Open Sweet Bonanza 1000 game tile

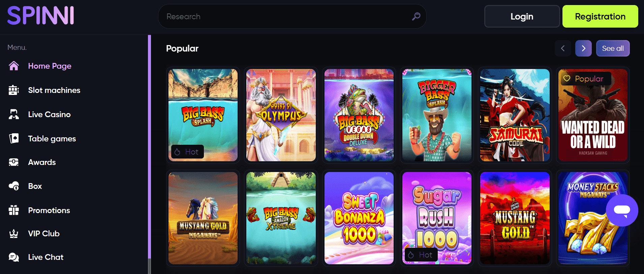(359, 218)
